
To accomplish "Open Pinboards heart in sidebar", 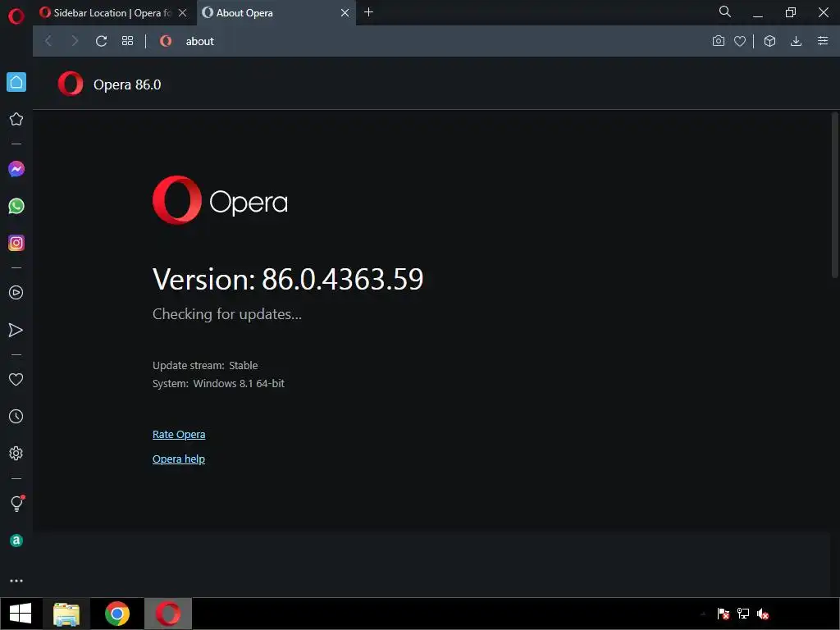I will coord(16,379).
